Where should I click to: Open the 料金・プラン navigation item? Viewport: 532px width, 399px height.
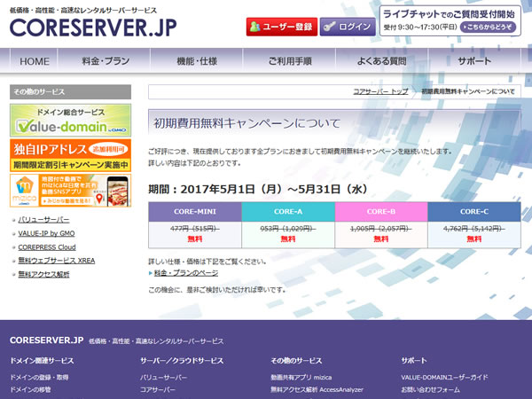[x=106, y=61]
